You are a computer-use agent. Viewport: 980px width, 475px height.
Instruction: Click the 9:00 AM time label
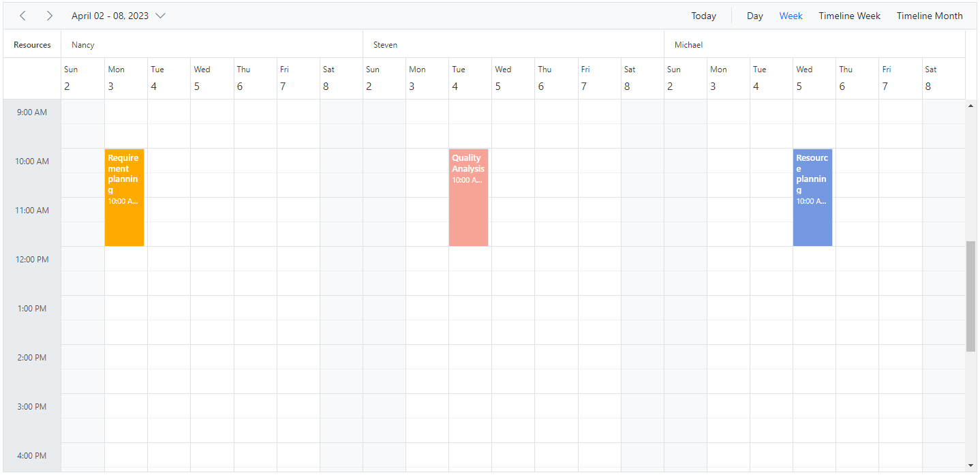32,112
